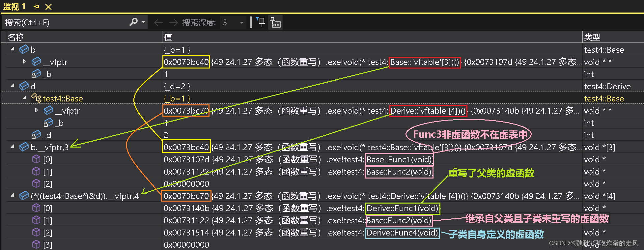Click the forward arrow search navigation

point(173,23)
